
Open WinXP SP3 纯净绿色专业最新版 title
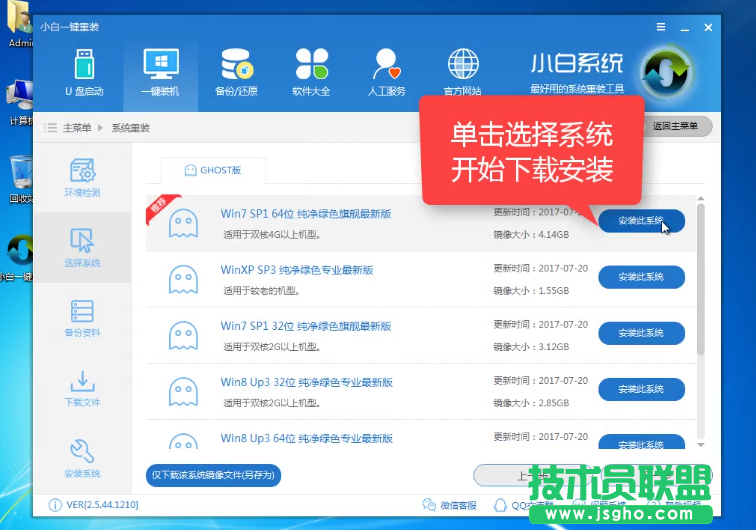pyautogui.click(x=297, y=270)
